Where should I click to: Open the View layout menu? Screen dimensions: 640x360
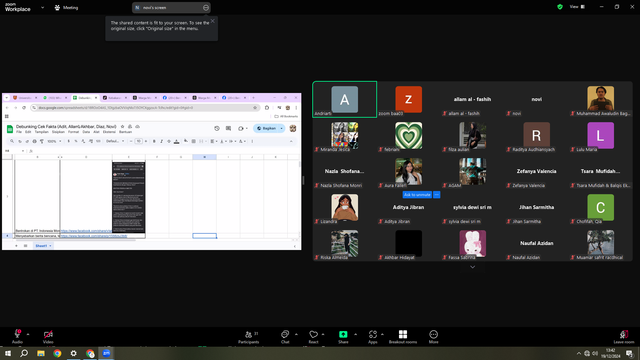[577, 7]
